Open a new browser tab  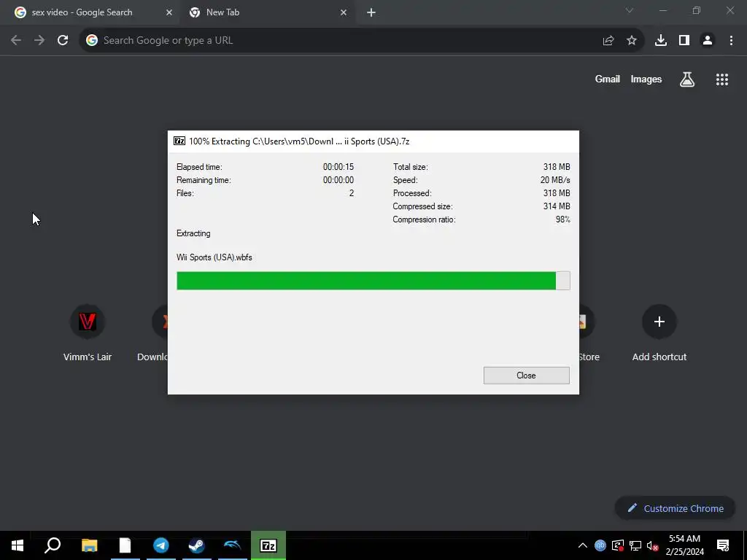pos(371,13)
